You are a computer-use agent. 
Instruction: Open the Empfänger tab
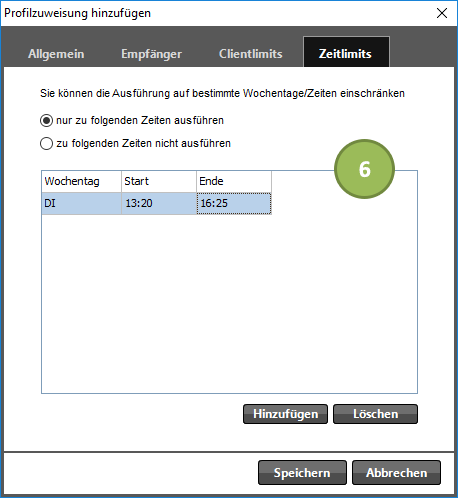coord(151,54)
